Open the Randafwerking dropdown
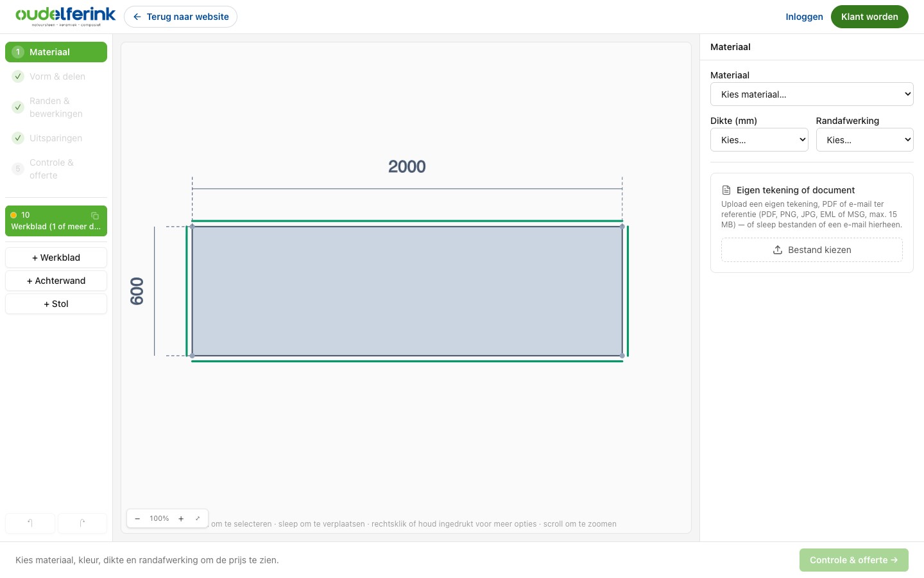The height and width of the screenshot is (578, 924). [864, 140]
